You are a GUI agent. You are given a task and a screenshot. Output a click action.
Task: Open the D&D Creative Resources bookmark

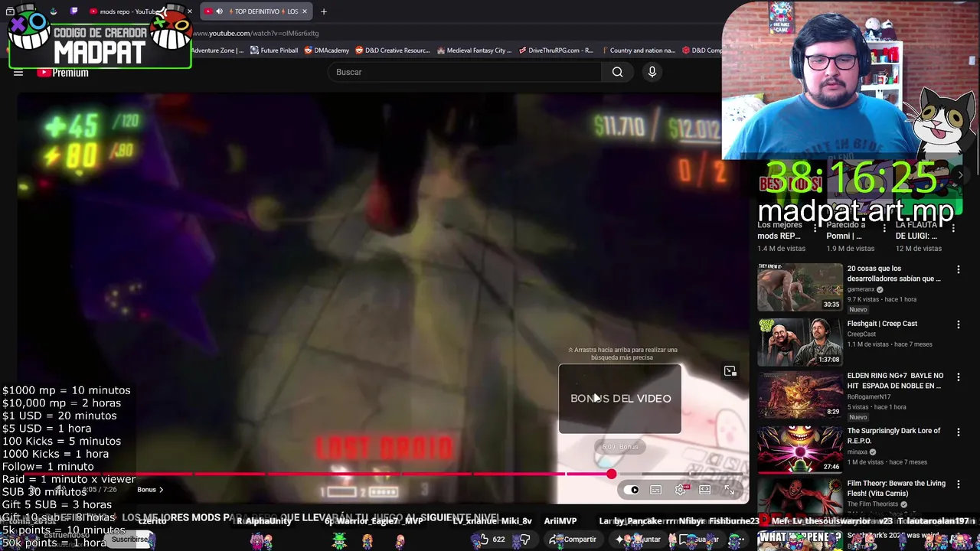click(x=392, y=51)
